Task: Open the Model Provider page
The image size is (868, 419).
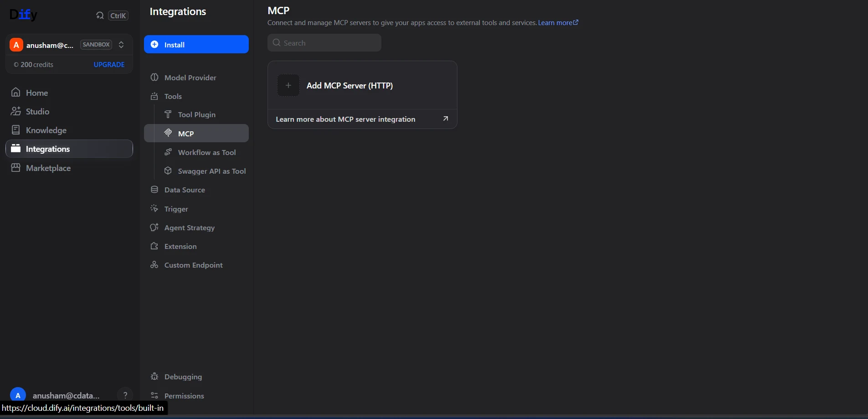Action: pos(196,78)
